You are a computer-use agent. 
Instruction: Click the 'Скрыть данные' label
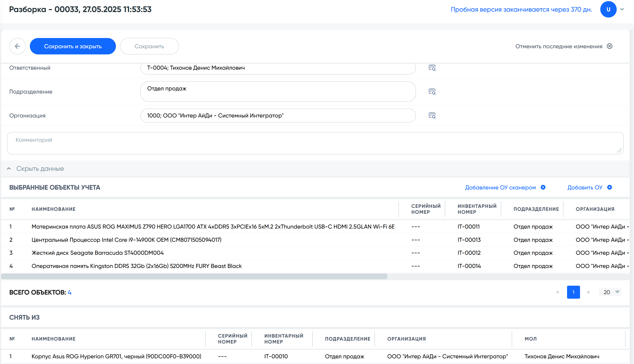click(40, 168)
